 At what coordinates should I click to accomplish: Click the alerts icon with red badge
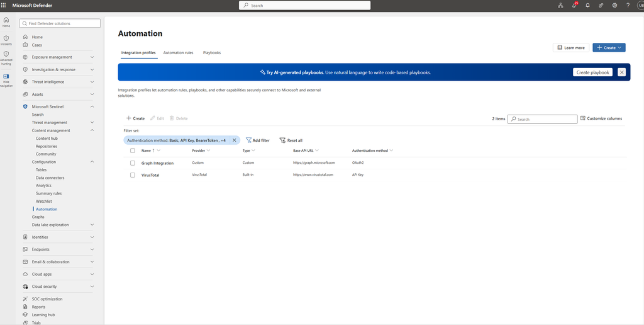(574, 5)
